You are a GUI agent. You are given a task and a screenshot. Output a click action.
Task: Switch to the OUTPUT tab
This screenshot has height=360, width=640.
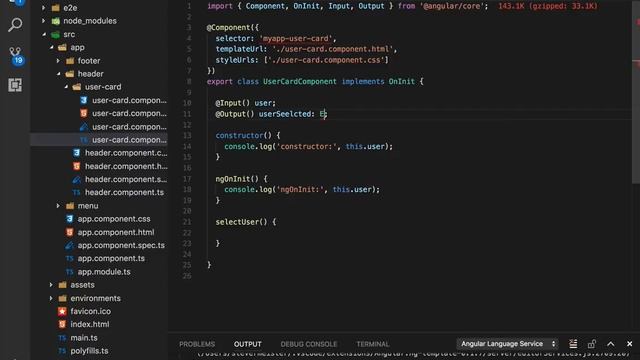(x=248, y=344)
